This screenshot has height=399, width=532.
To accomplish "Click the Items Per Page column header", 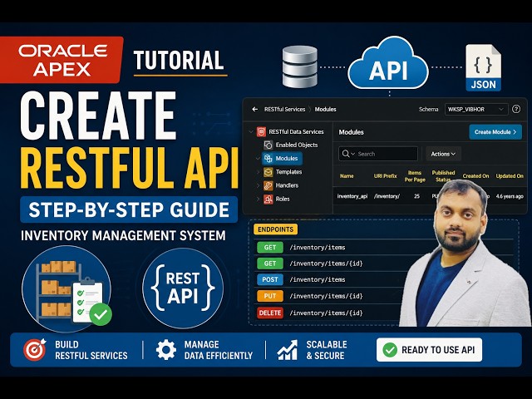I will tap(415, 176).
